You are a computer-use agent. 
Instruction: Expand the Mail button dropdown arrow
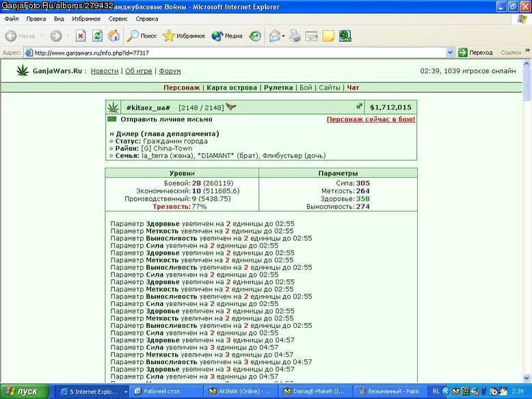(283, 36)
